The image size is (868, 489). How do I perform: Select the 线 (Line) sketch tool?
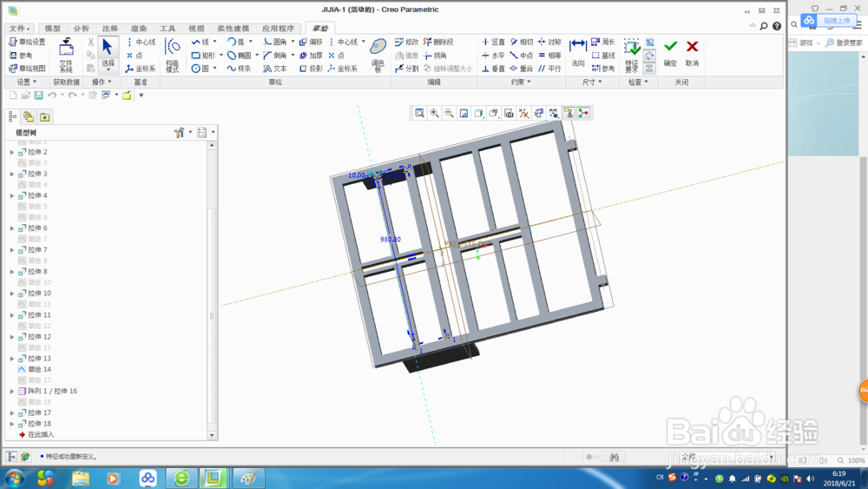pyautogui.click(x=201, y=42)
